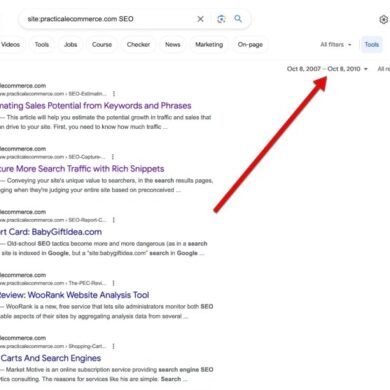
Task: Expand the All filters dropdown
Action: (x=336, y=44)
